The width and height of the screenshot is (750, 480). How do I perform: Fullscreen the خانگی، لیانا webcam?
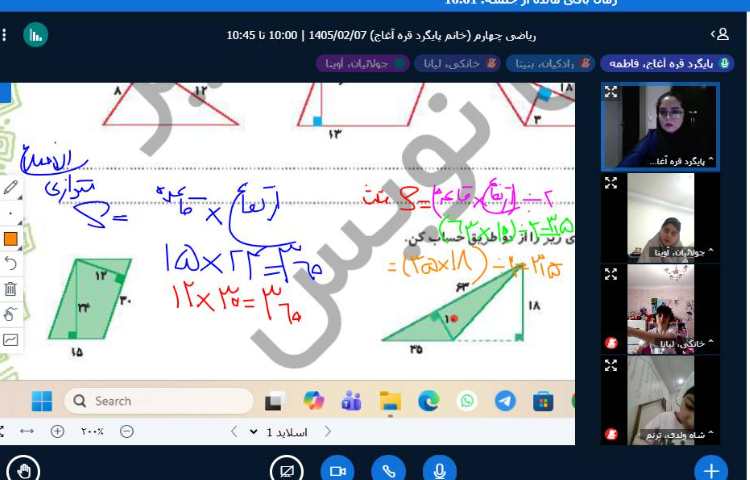[611, 274]
